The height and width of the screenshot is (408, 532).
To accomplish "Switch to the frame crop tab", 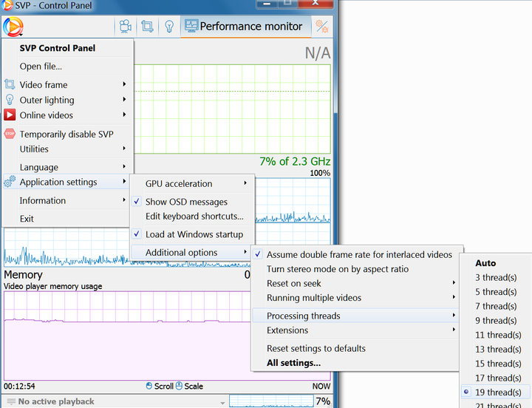I will point(147,27).
